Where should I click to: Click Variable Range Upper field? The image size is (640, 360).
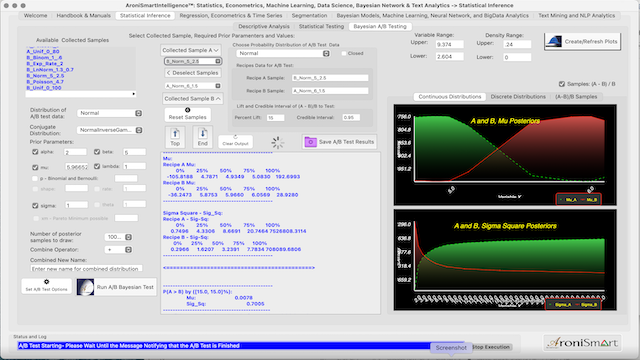pyautogui.click(x=449, y=44)
